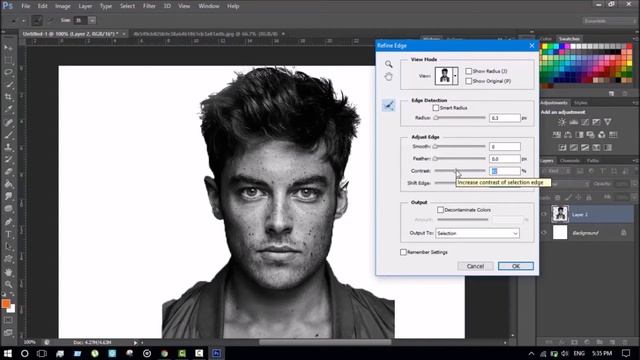The image size is (640, 360).
Task: Select the Eyedropper tool
Action: (8, 109)
